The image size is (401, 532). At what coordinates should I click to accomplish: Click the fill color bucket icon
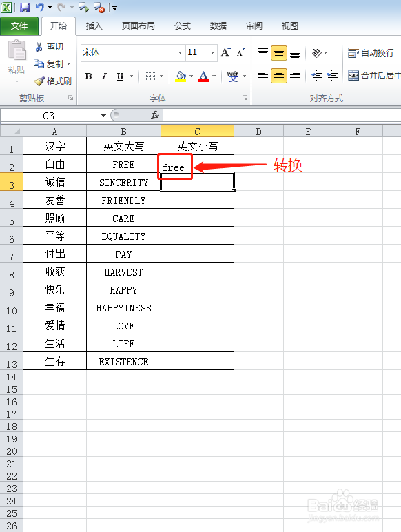click(181, 76)
